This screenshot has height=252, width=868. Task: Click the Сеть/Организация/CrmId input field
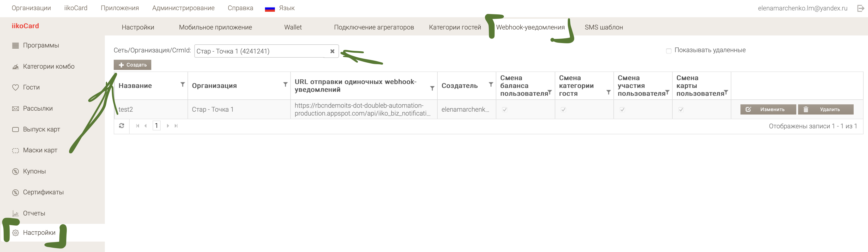260,51
